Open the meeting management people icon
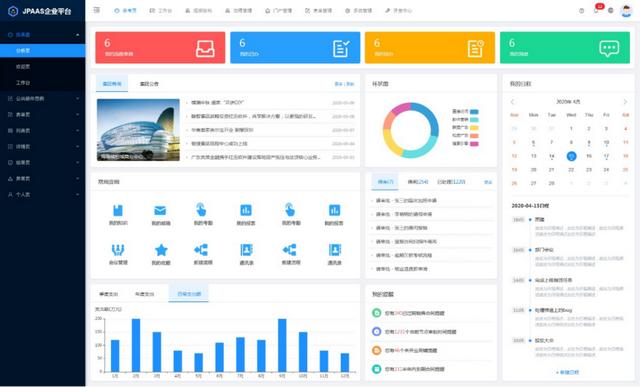 (x=118, y=250)
